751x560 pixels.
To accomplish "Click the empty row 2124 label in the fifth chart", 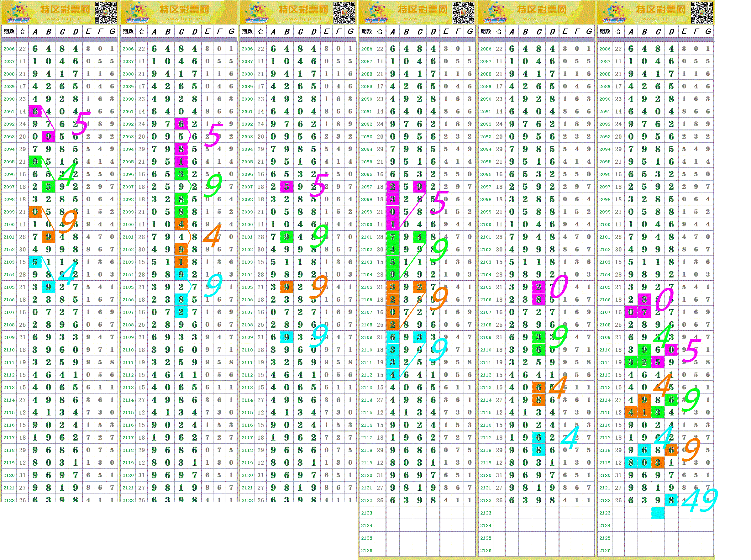I will point(486,526).
